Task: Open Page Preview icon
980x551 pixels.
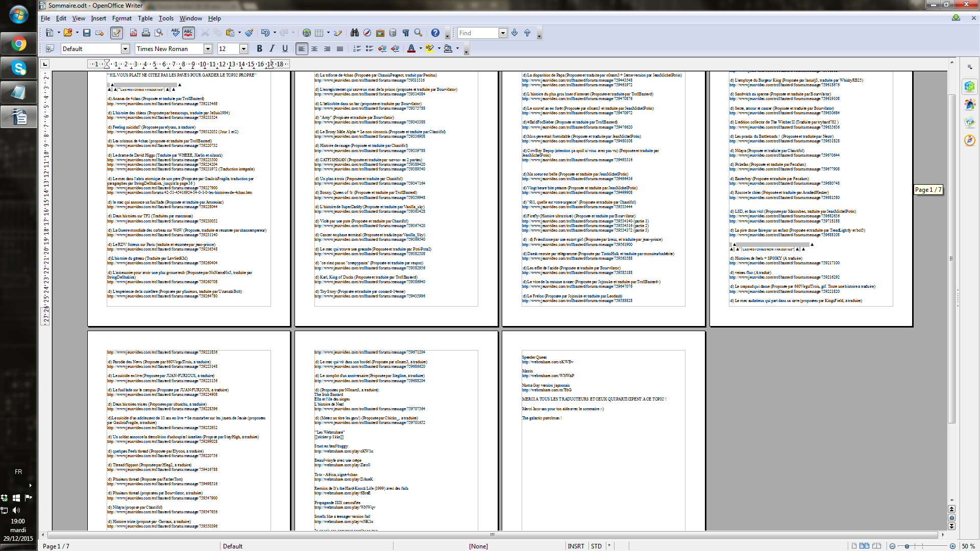Action: pyautogui.click(x=159, y=33)
